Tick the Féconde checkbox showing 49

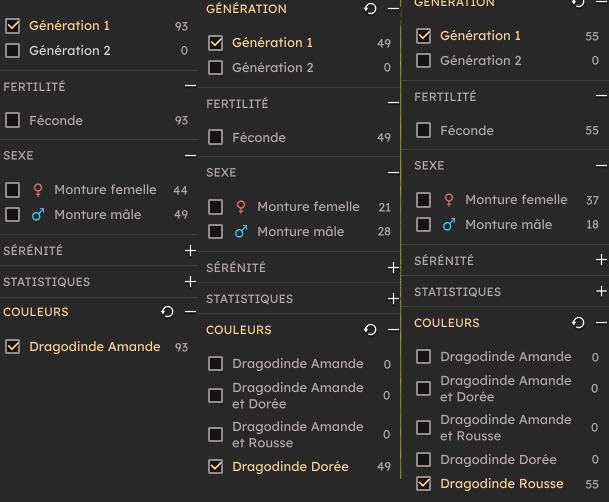click(216, 137)
